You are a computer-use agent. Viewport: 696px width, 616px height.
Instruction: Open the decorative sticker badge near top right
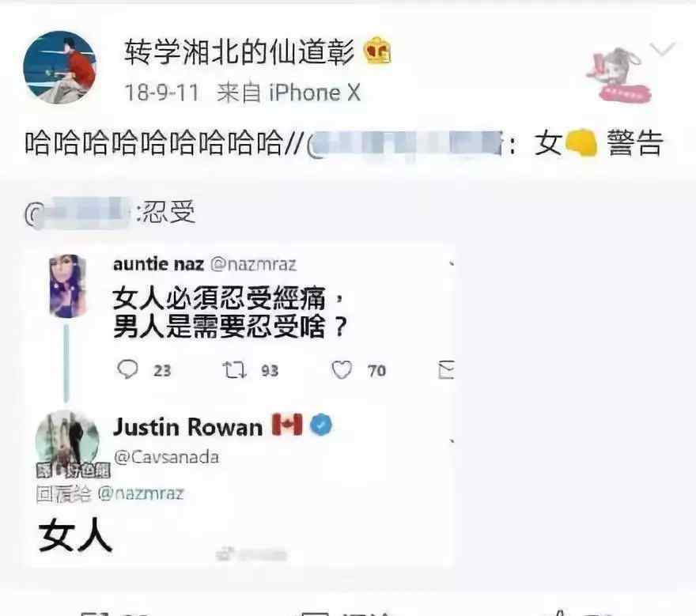pos(618,75)
